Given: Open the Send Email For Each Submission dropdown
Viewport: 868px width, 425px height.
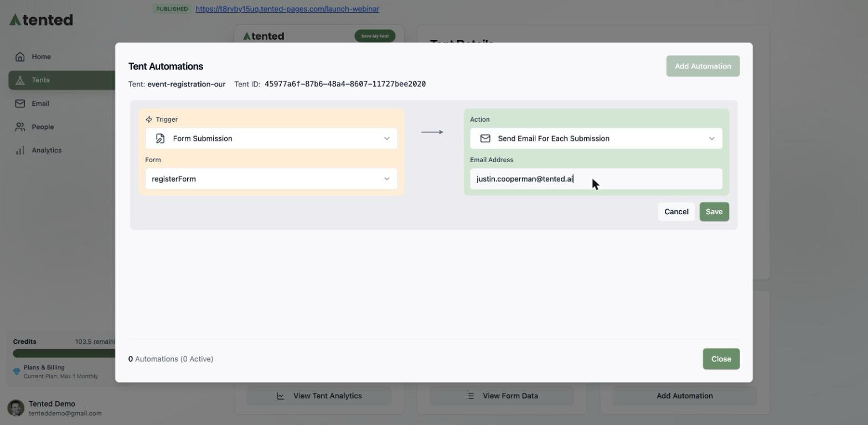Looking at the screenshot, I should (596, 138).
